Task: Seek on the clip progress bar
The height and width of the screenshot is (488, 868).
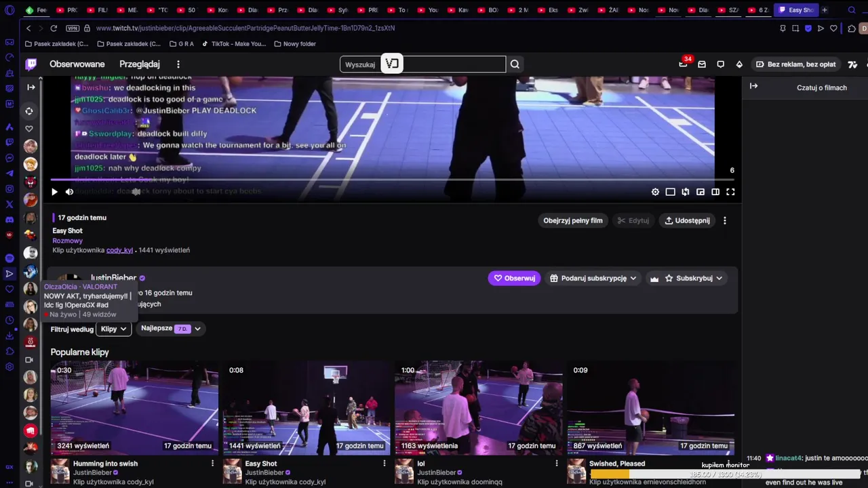Action: 392,180
